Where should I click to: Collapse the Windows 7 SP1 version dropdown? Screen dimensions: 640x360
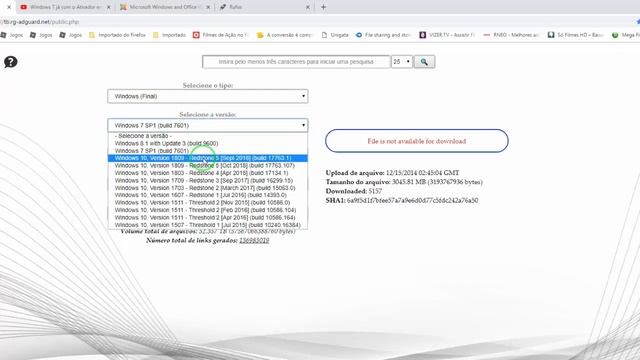[208, 125]
